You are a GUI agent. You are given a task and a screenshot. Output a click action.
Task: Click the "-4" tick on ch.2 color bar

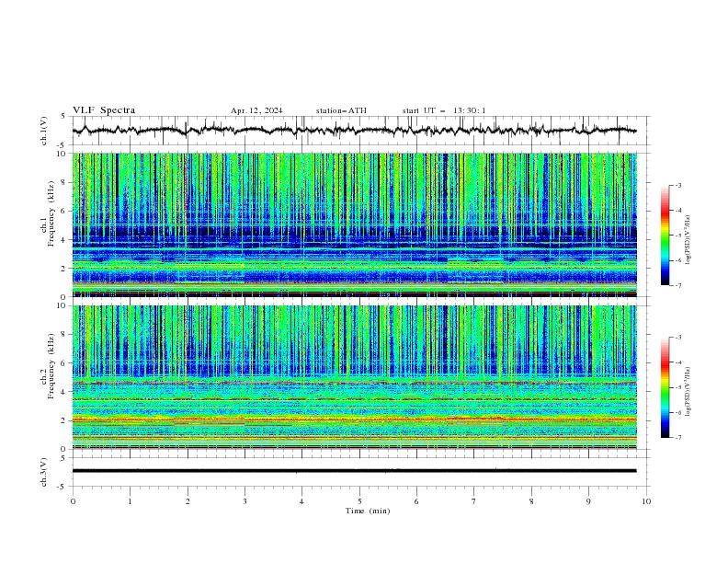[677, 362]
